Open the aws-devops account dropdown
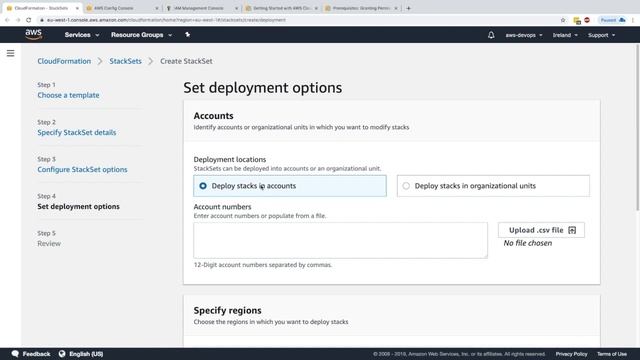Image resolution: width=640 pixels, height=360 pixels. tap(524, 35)
